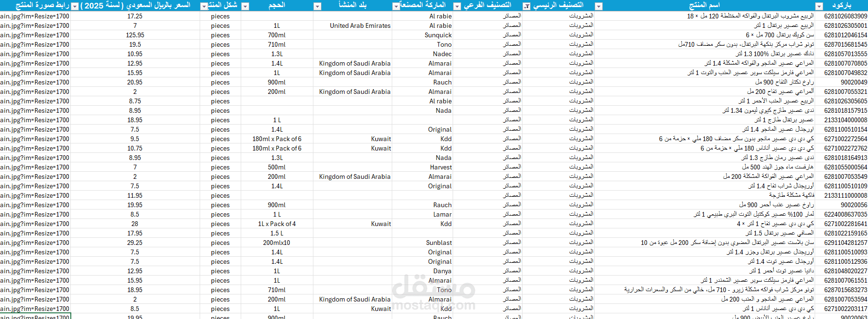868x319 pixels.
Task: Open the شكل المنتج column filter dropdown
Action: 204,6
